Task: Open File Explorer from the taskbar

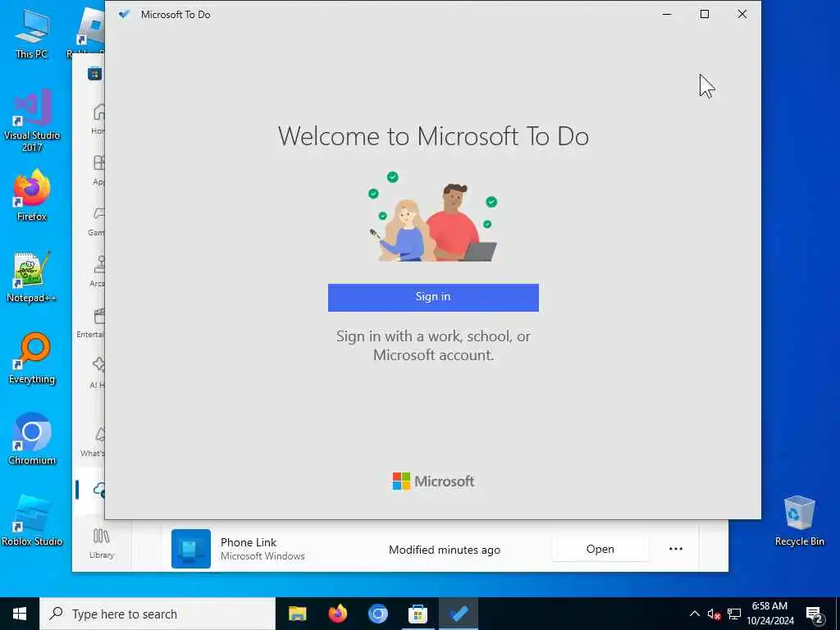Action: [x=297, y=614]
